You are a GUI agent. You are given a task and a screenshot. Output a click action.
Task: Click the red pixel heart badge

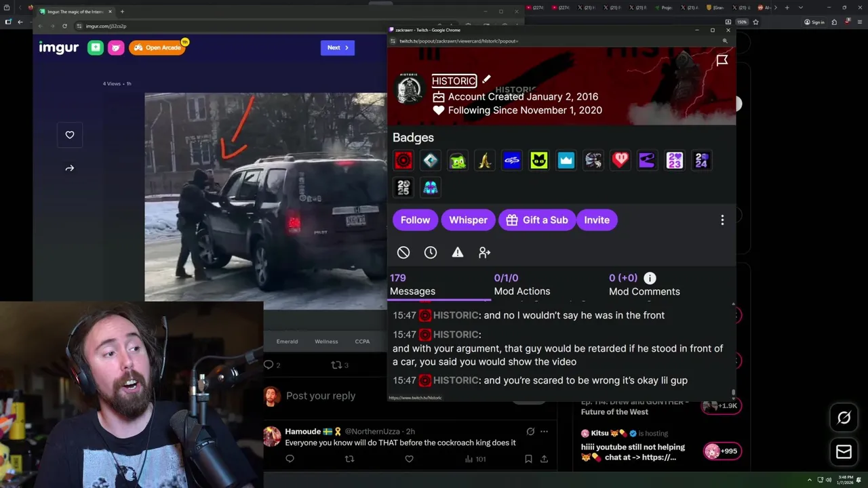coord(620,161)
